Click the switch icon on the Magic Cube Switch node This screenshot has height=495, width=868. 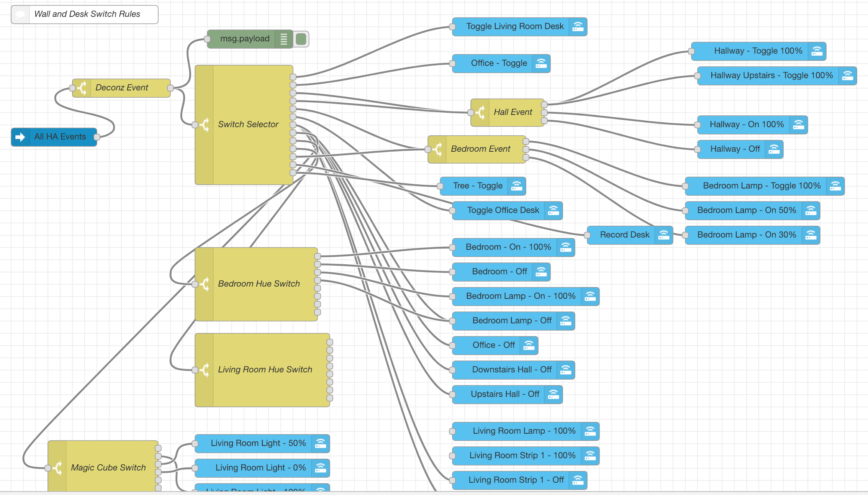click(58, 467)
